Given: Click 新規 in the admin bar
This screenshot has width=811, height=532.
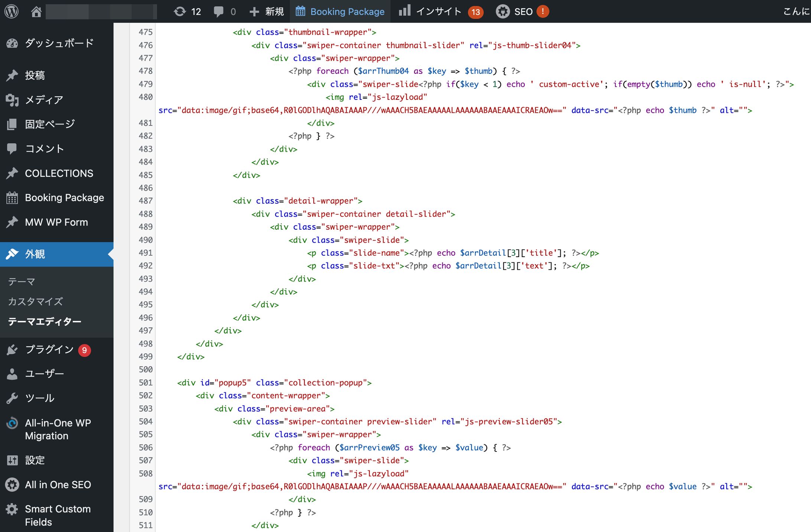Looking at the screenshot, I should click(x=274, y=12).
